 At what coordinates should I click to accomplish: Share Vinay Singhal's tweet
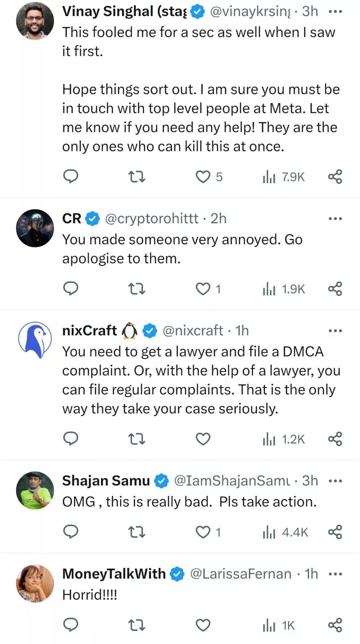coord(335,176)
